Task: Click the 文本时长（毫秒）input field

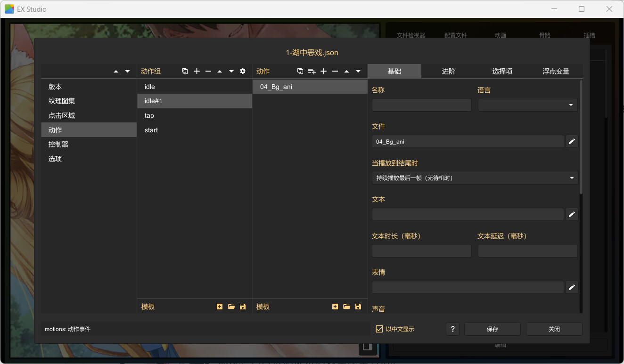Action: [422, 251]
